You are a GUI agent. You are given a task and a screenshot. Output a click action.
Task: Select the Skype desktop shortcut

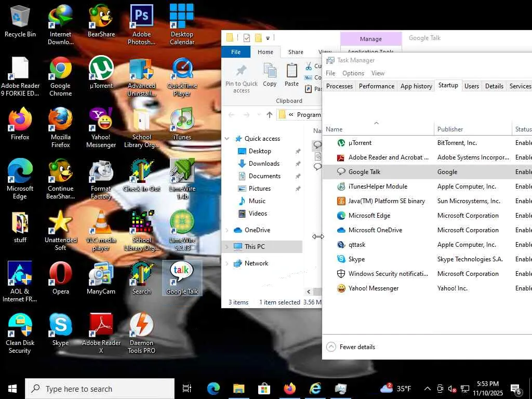pyautogui.click(x=60, y=330)
